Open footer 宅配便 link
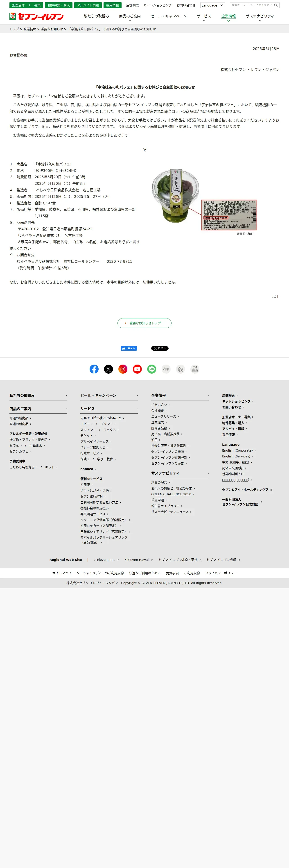289x868 pixels. pyautogui.click(x=86, y=485)
